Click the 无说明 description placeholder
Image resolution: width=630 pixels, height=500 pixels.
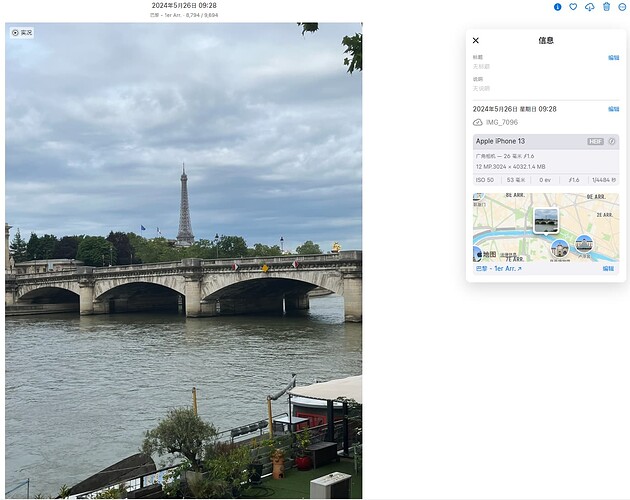click(x=481, y=88)
